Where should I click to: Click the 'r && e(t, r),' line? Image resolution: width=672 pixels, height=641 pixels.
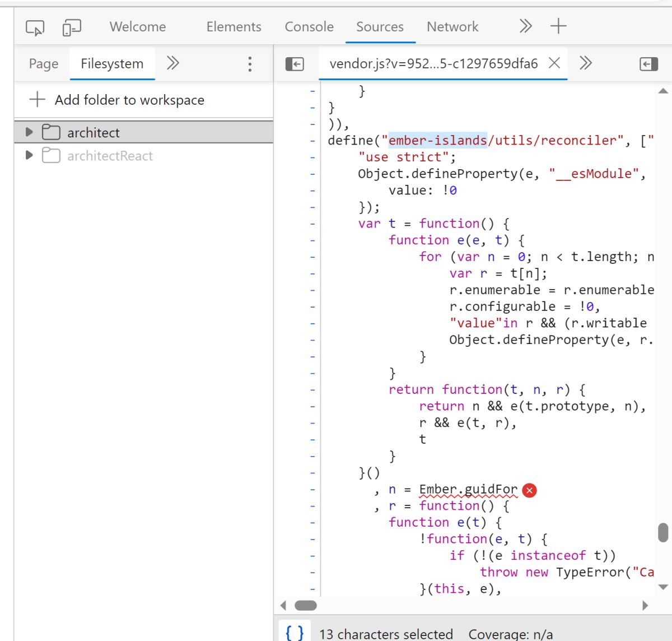(468, 423)
